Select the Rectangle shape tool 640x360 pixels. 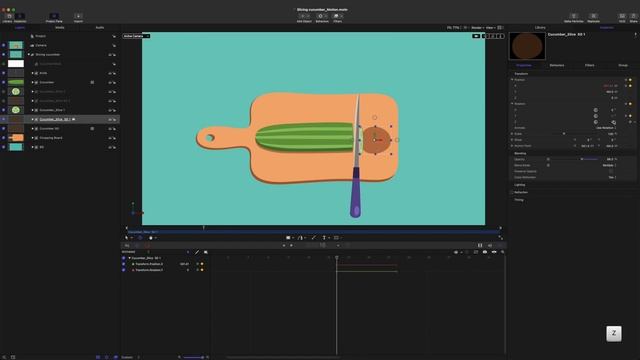click(288, 238)
